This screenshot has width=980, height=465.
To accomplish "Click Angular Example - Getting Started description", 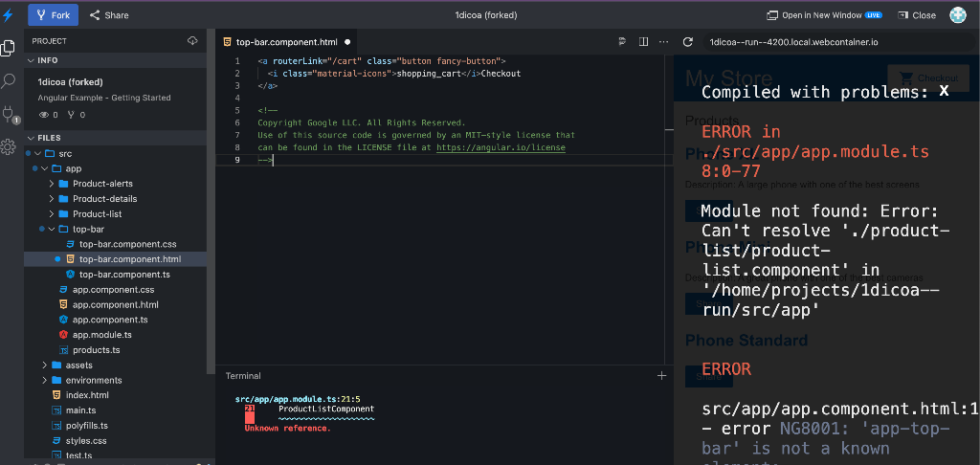I will (103, 98).
